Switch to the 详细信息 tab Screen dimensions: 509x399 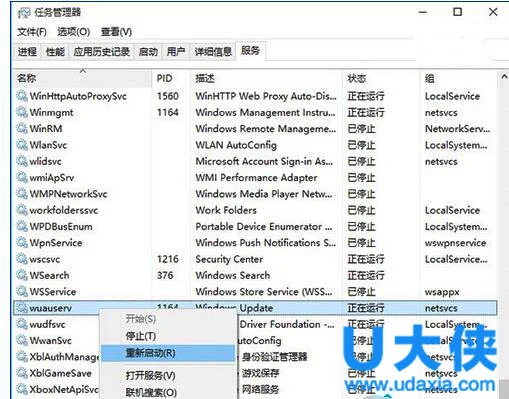[x=213, y=52]
